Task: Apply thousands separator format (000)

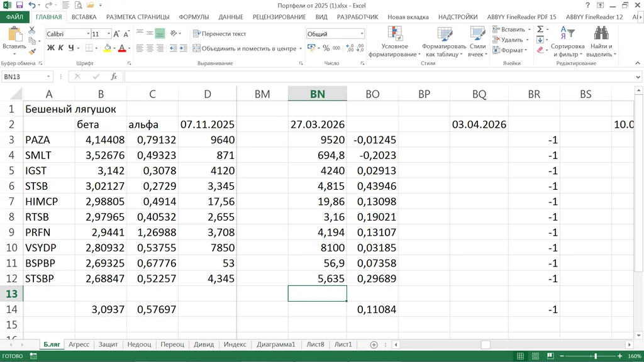Action: tap(336, 48)
